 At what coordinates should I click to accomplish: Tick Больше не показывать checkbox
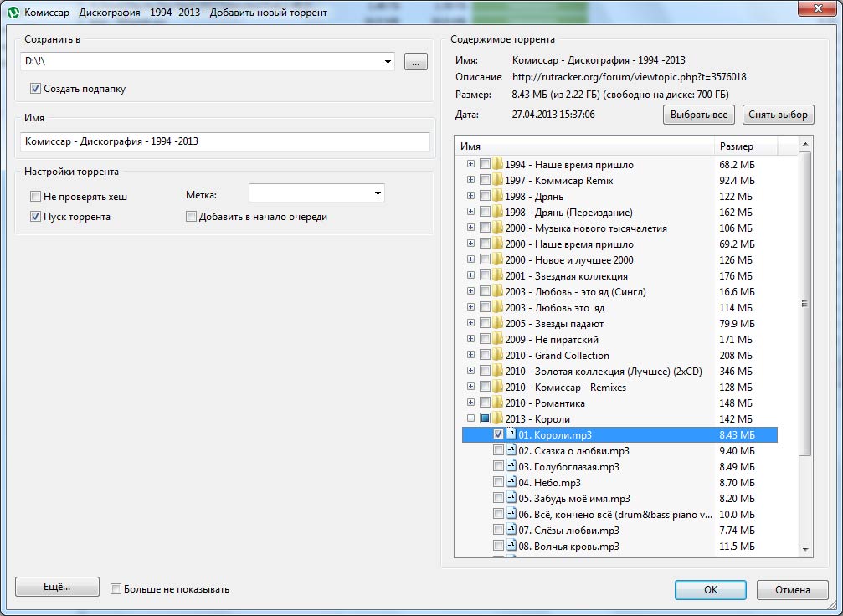tap(116, 589)
